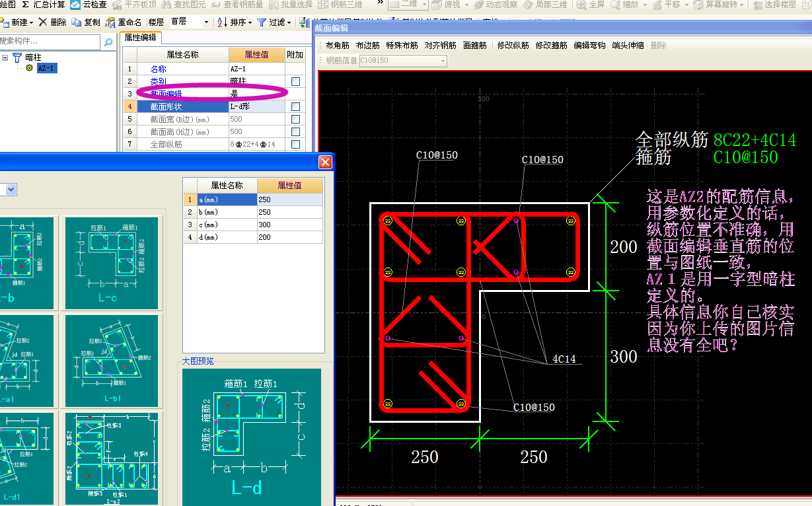
Task: Click 局部三维 icon
Action: (528, 5)
